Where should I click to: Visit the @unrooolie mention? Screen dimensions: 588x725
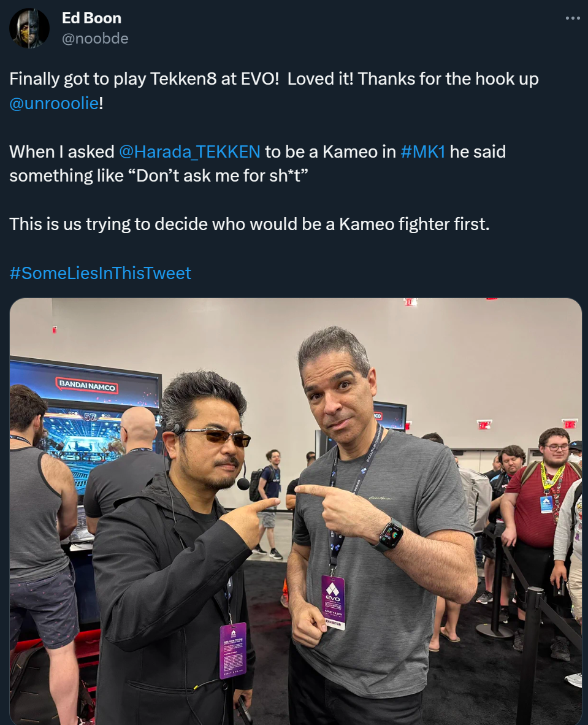(54, 102)
